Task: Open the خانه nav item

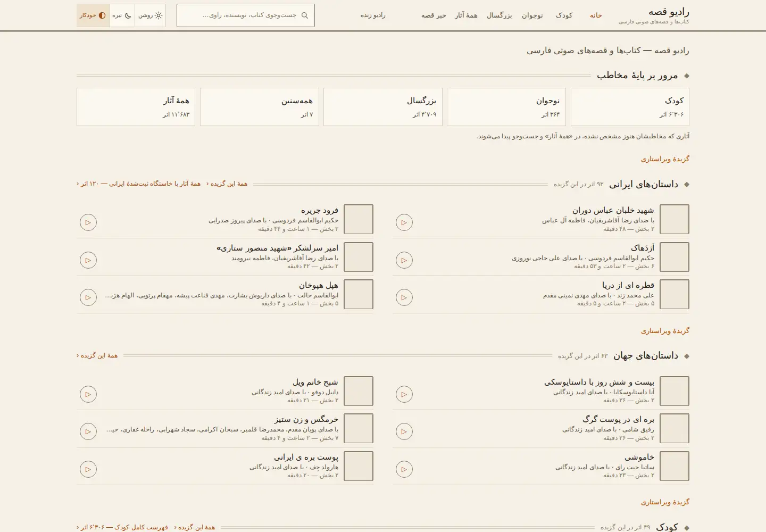Action: (x=596, y=15)
